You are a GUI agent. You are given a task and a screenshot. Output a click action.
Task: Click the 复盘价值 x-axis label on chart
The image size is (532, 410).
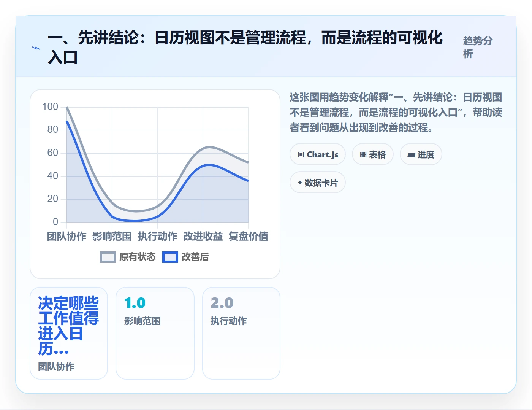pos(249,236)
